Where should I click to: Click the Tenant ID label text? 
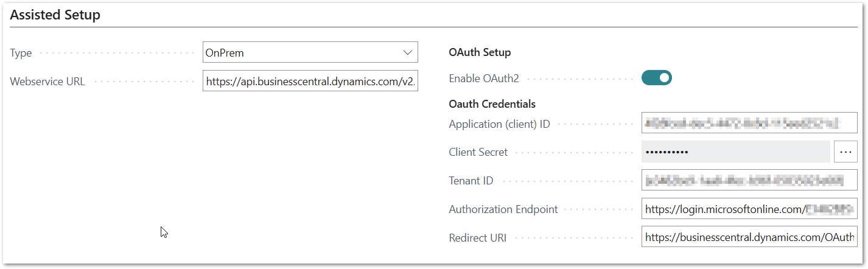471,181
